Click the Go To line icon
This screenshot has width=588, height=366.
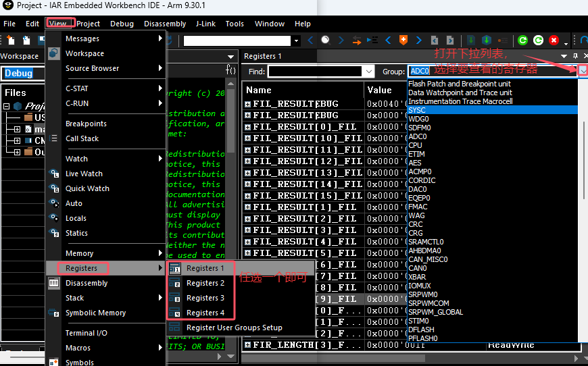click(372, 40)
